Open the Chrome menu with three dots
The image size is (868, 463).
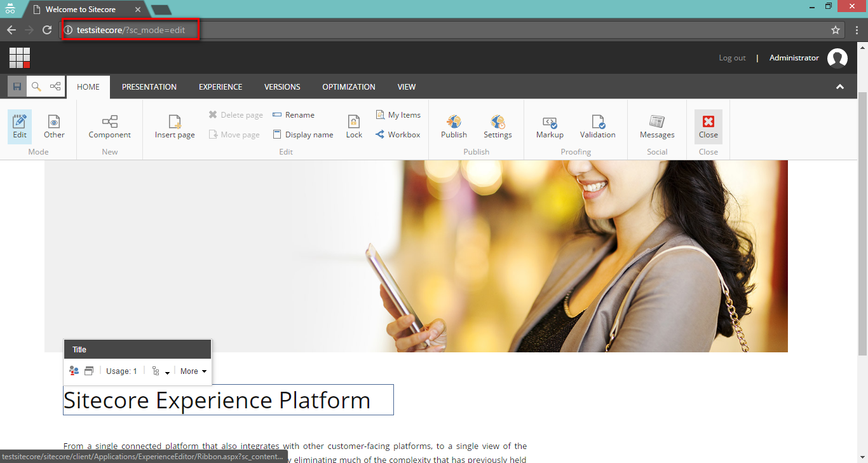tap(858, 30)
